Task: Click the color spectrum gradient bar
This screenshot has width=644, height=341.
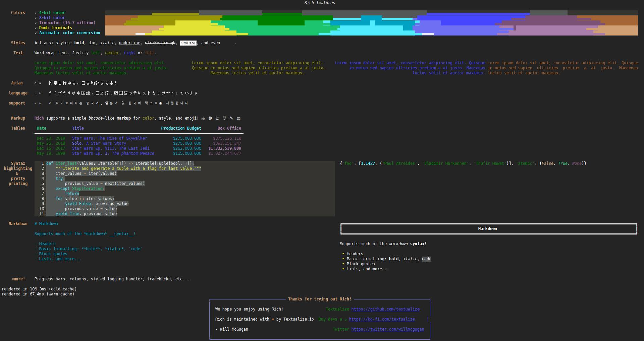Action: pos(371,23)
